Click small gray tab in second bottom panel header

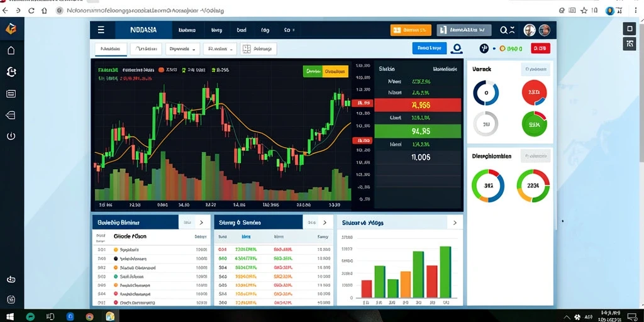311,223
